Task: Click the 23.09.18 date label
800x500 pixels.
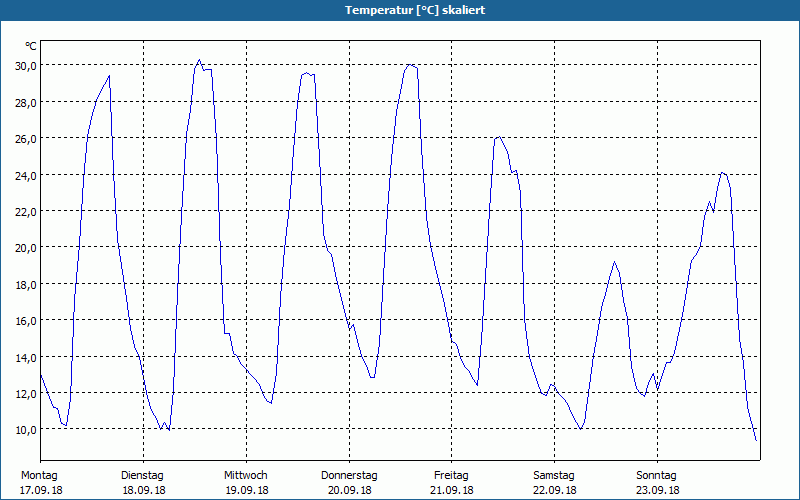Action: pos(658,490)
